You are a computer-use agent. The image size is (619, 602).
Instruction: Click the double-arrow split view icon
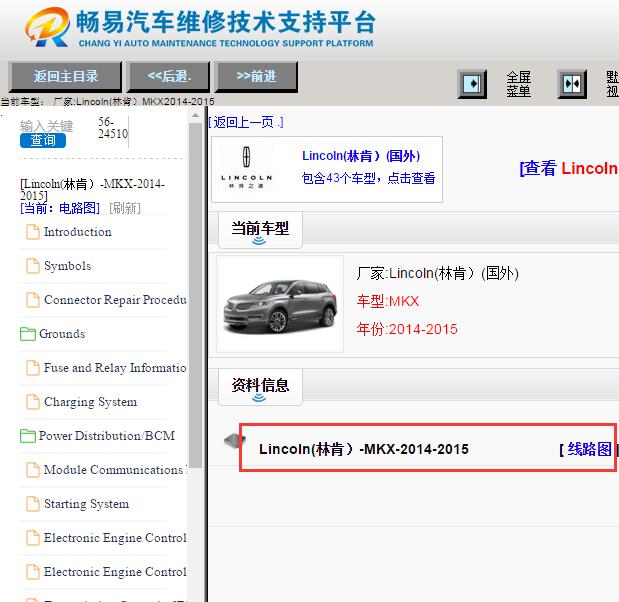tap(572, 84)
